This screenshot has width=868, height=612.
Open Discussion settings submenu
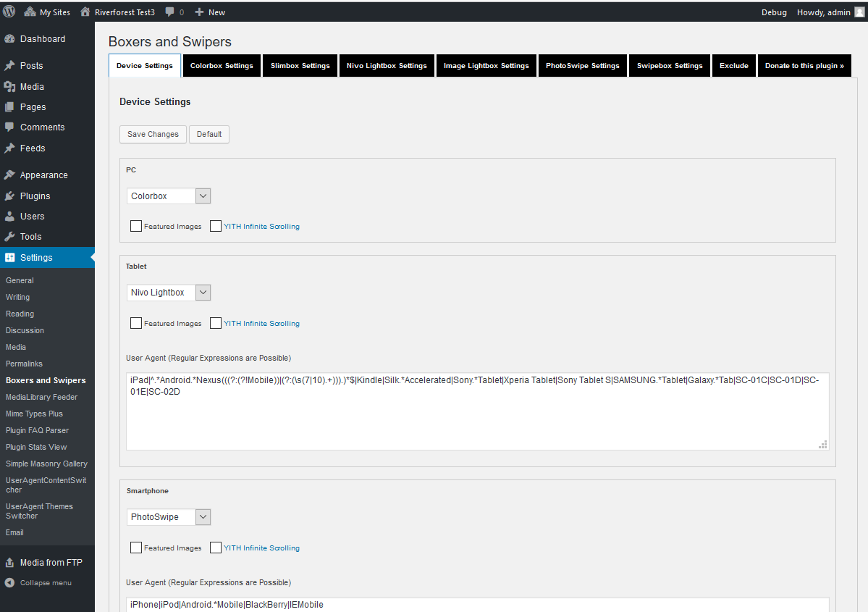(x=25, y=331)
